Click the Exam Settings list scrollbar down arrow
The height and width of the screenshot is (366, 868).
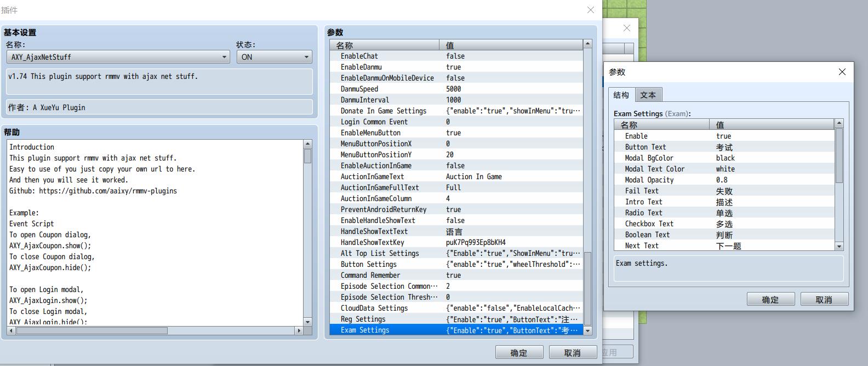(839, 247)
